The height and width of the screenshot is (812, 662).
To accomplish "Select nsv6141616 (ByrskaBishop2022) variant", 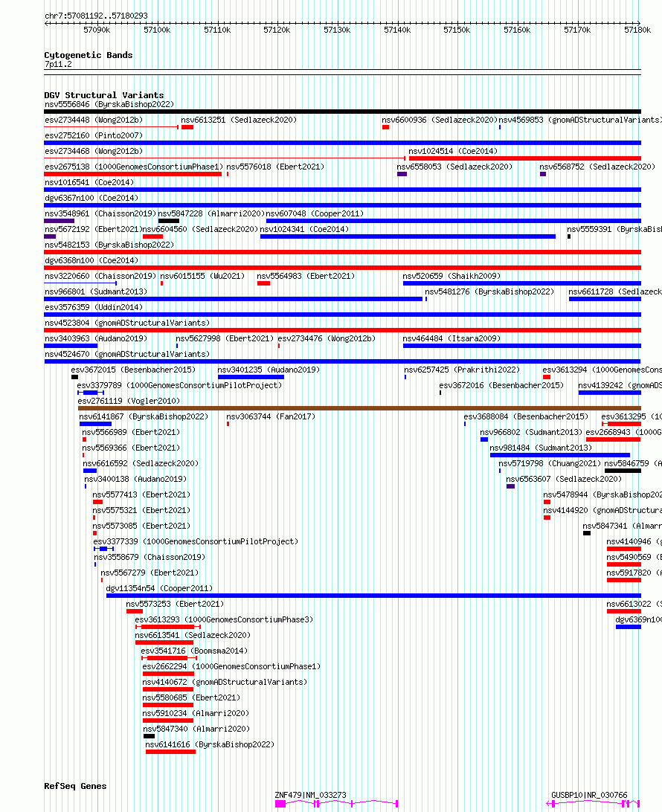I will tap(210, 744).
